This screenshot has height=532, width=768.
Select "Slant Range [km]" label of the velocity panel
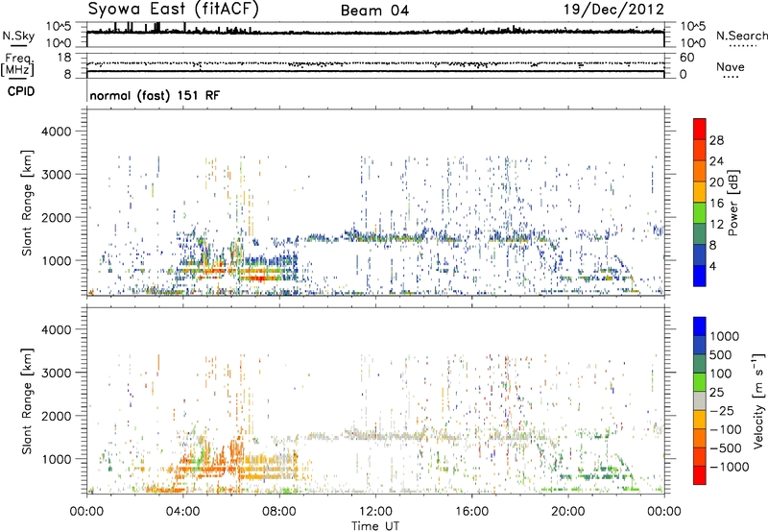click(27, 401)
